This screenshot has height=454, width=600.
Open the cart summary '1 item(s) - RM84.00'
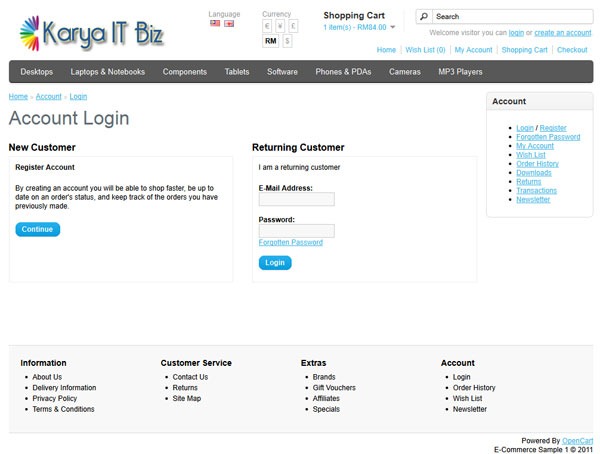pyautogui.click(x=355, y=27)
